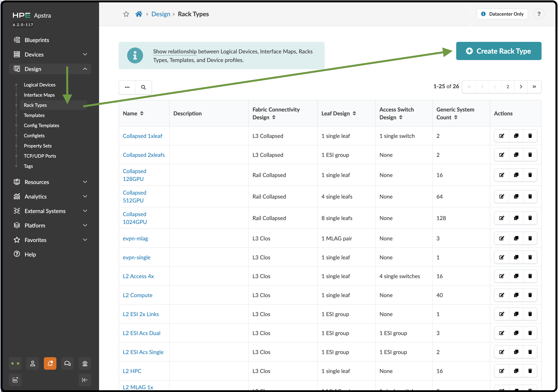Delete the Collapsed 128GPU rack type
This screenshot has width=558, height=392.
point(530,175)
